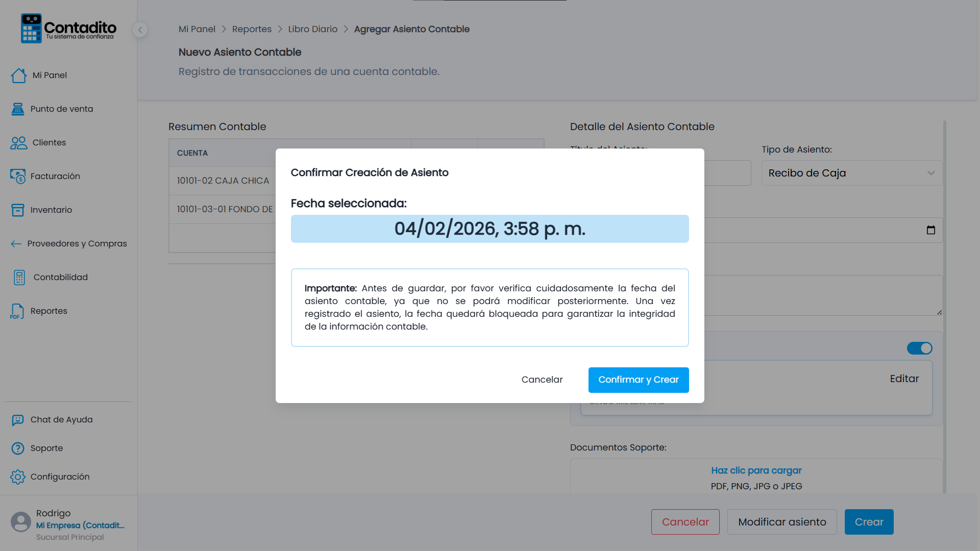980x551 pixels.
Task: Click the Reportes PDF icon
Action: pyautogui.click(x=17, y=311)
